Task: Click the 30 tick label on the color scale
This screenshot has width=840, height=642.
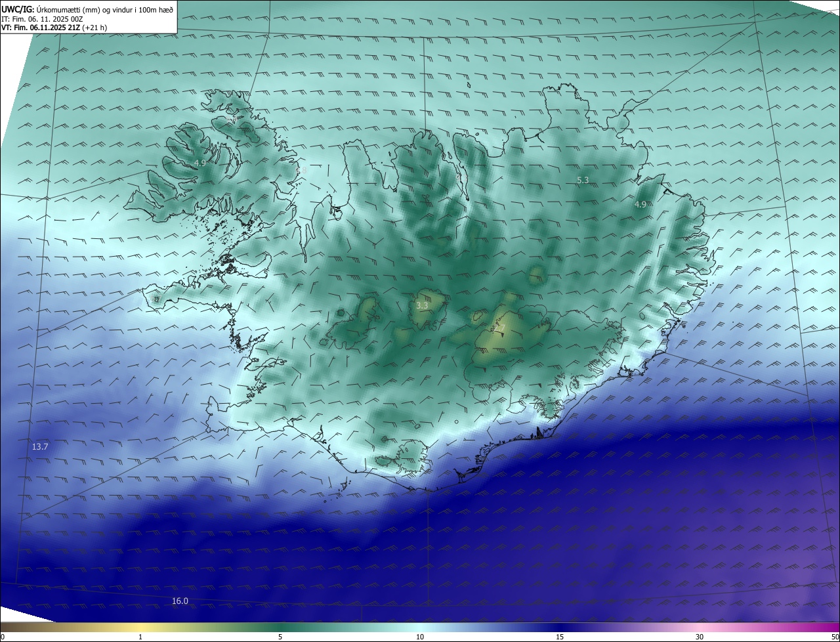Action: click(x=700, y=637)
